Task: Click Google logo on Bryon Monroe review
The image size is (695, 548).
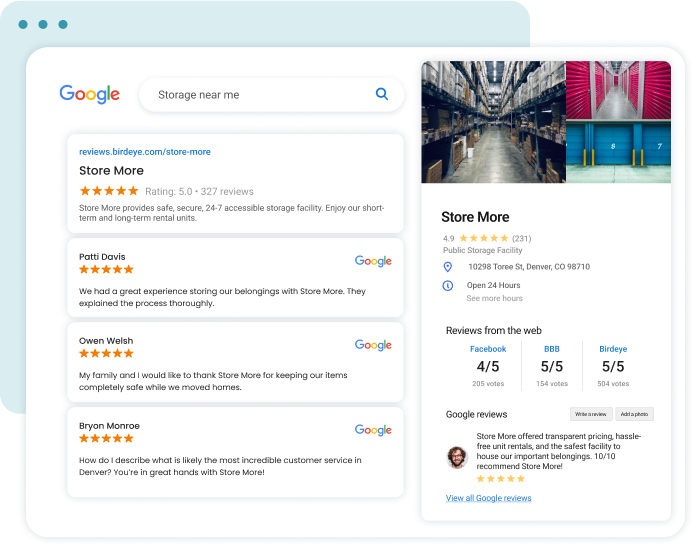Action: 373,430
